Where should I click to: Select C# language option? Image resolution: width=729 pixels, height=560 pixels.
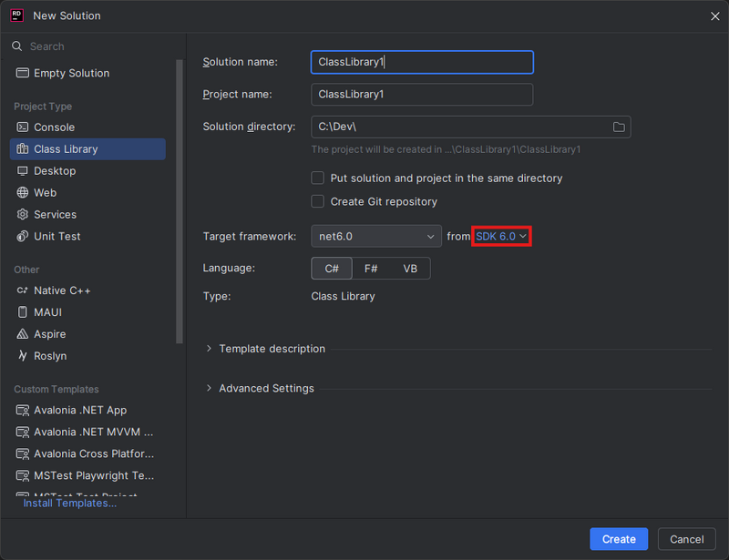click(332, 269)
